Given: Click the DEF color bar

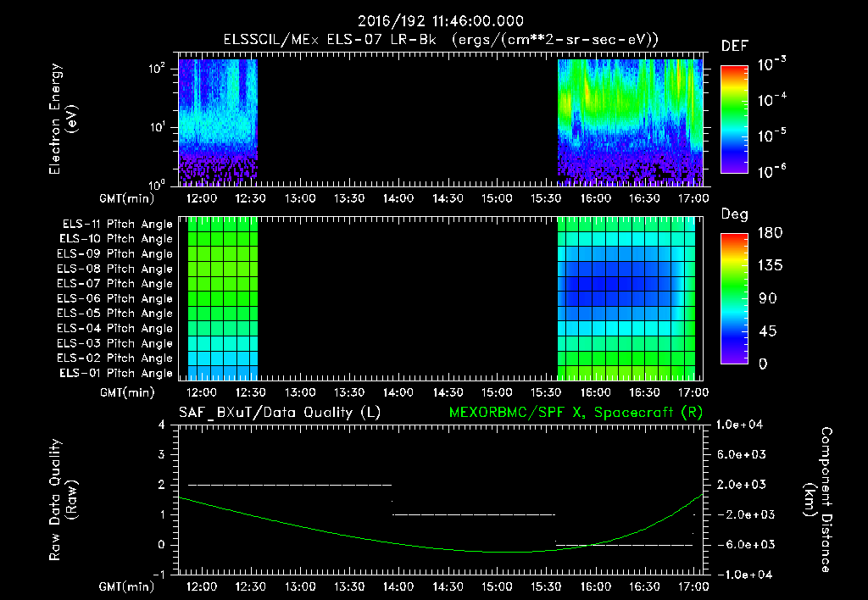Looking at the screenshot, I should point(734,119).
